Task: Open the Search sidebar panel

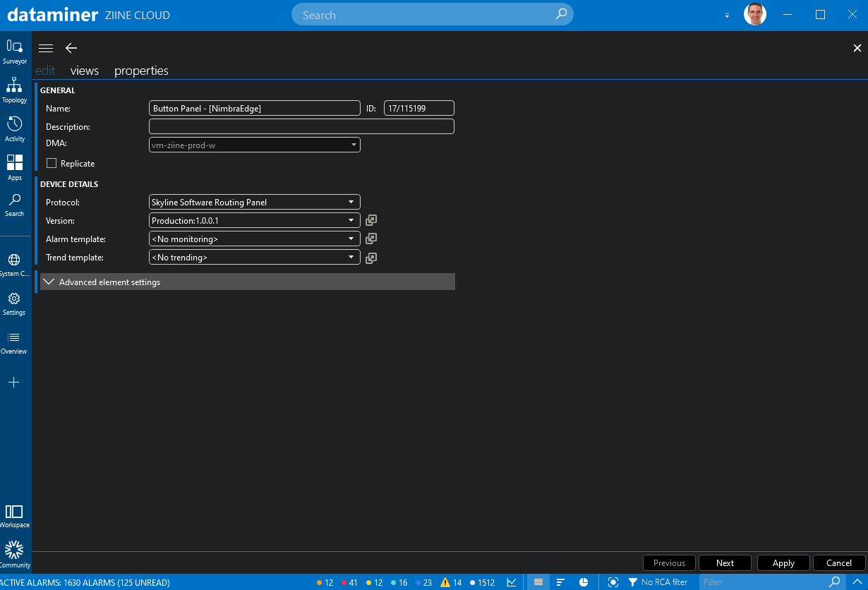Action: coord(15,205)
